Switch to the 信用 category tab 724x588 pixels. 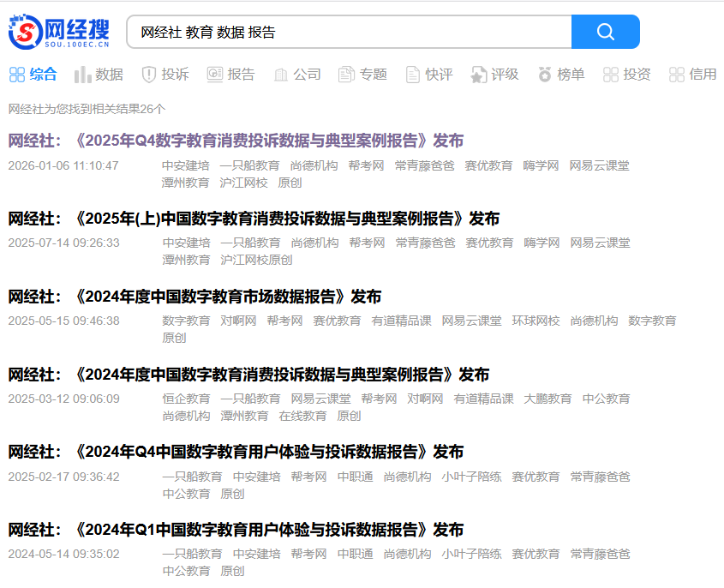pyautogui.click(x=692, y=75)
